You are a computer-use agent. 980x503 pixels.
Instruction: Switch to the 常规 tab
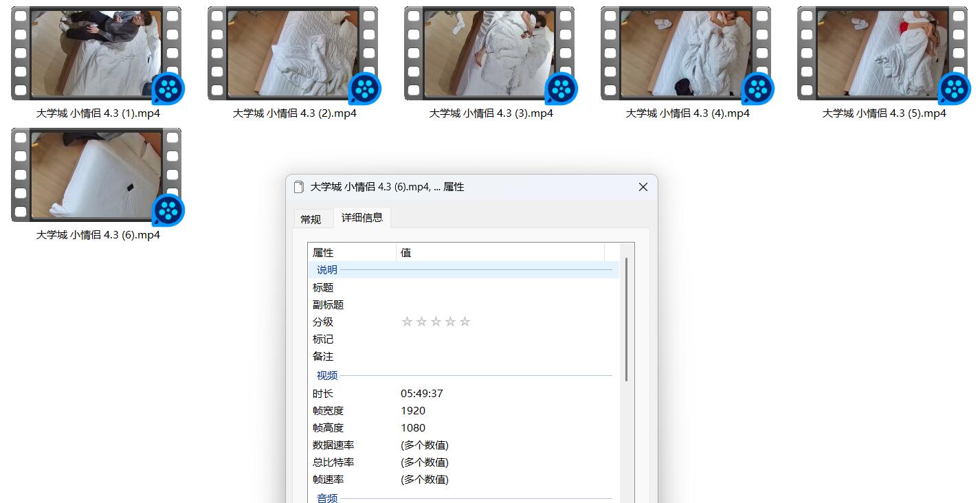[311, 219]
